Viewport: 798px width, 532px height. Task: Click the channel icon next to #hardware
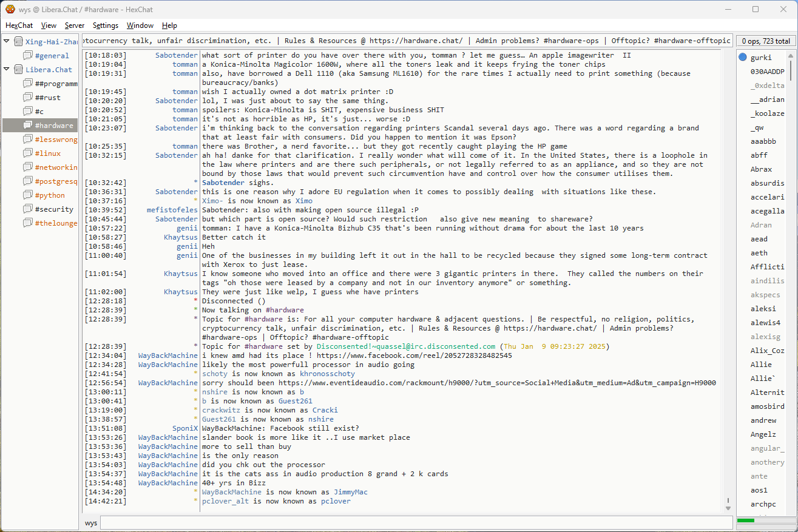click(x=27, y=126)
